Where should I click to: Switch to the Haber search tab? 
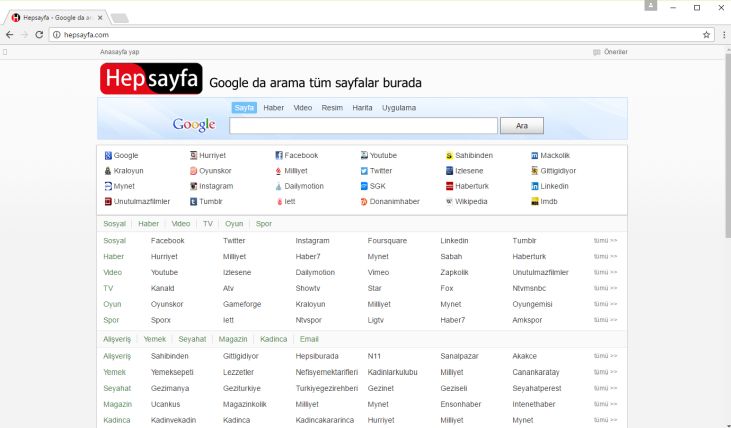click(x=273, y=108)
